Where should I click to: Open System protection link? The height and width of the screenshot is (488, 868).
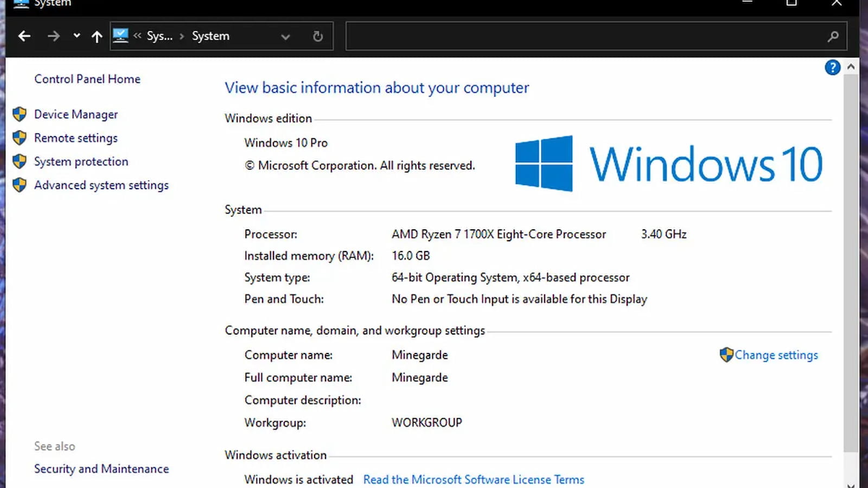(81, 162)
